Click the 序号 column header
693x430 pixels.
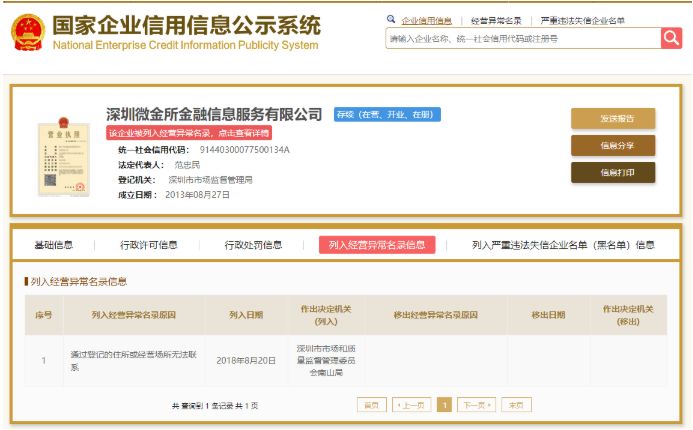pyautogui.click(x=44, y=315)
